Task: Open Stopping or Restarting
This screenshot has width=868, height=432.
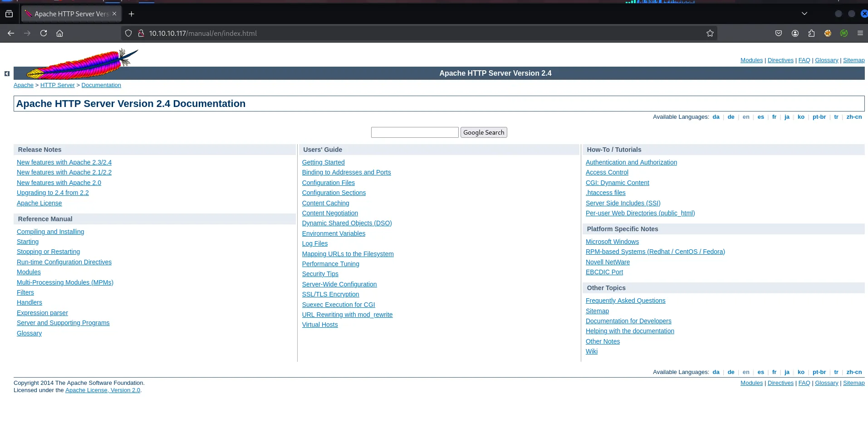Action: click(x=48, y=252)
